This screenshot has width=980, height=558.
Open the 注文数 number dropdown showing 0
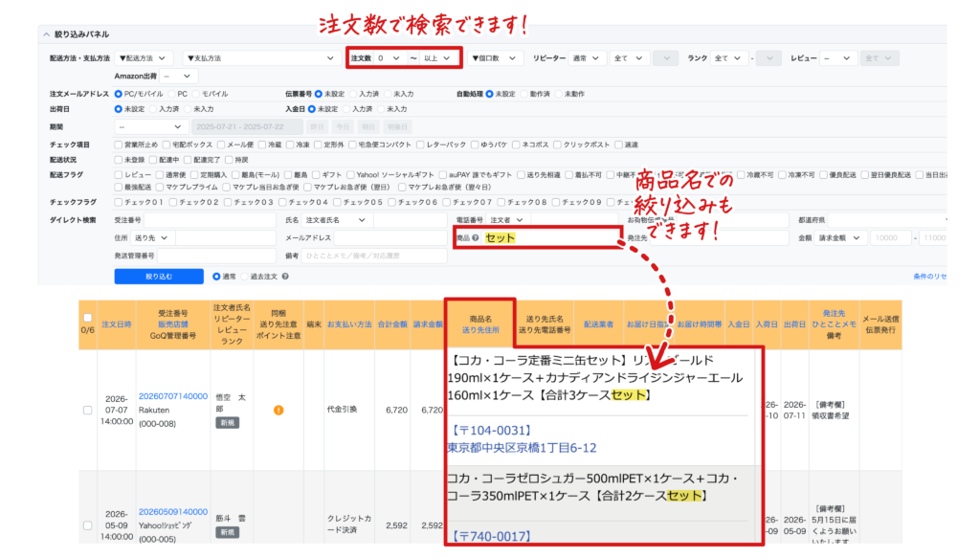point(390,58)
